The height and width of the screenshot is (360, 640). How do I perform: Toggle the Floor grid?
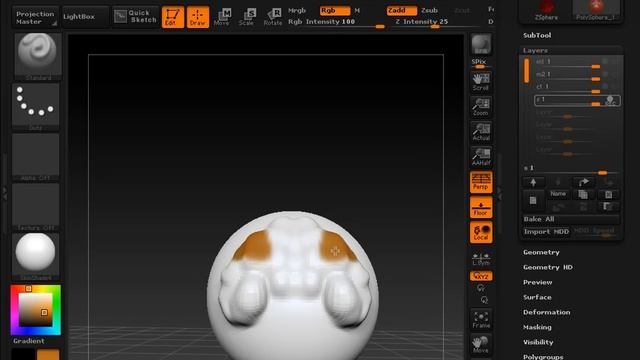point(481,207)
